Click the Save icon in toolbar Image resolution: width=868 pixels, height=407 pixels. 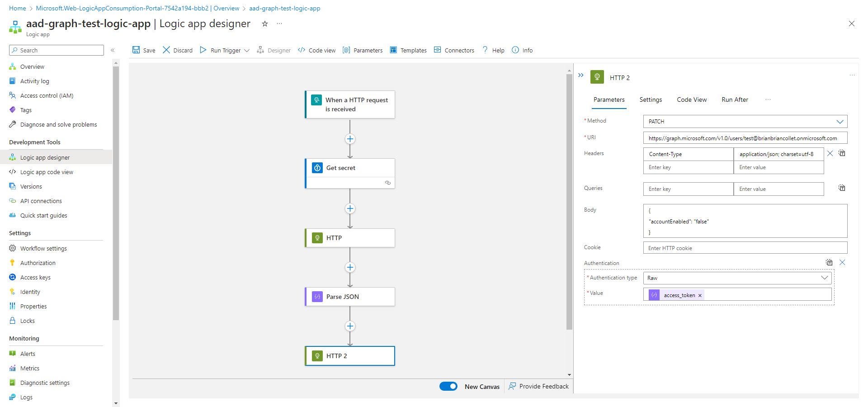[136, 50]
